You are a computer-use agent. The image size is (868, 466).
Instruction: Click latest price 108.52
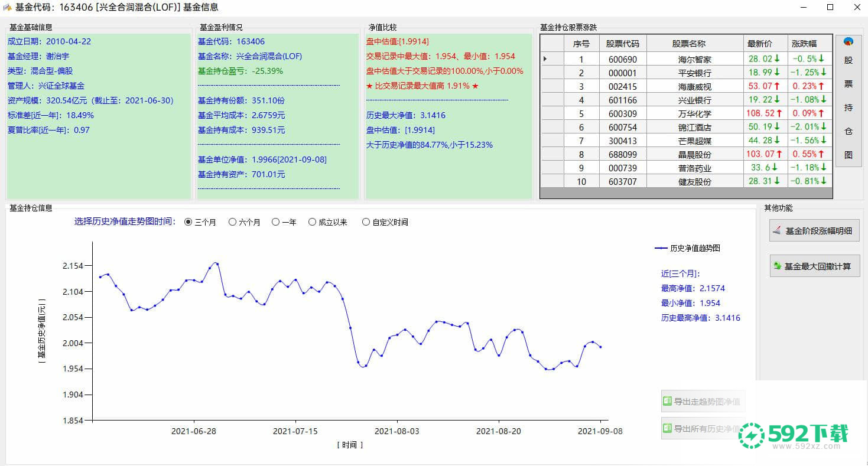click(764, 113)
